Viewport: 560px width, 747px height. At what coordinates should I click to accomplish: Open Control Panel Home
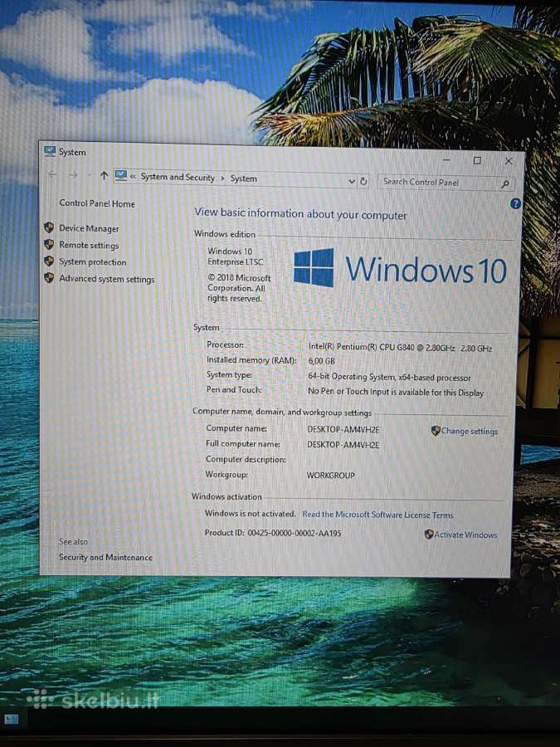point(97,203)
